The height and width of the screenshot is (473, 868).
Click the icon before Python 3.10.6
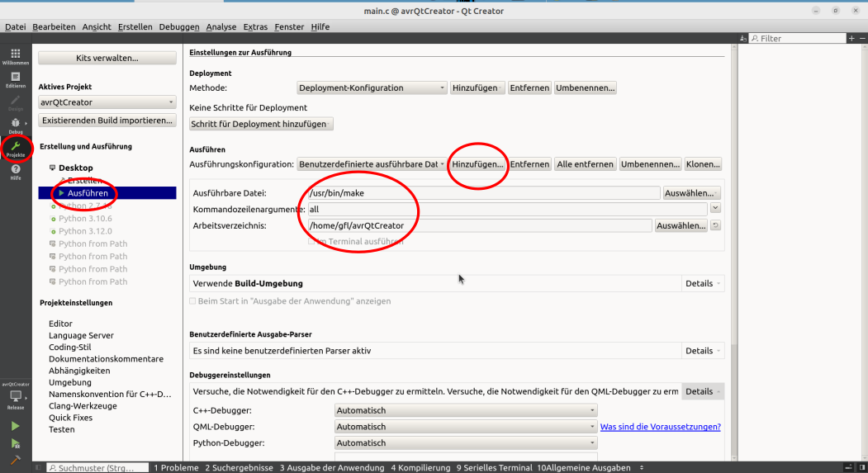(53, 219)
